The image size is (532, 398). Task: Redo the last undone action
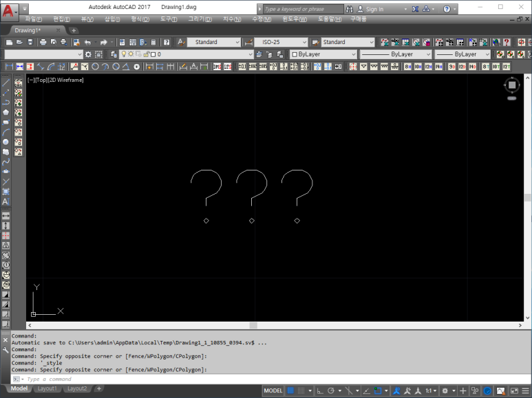coord(104,42)
